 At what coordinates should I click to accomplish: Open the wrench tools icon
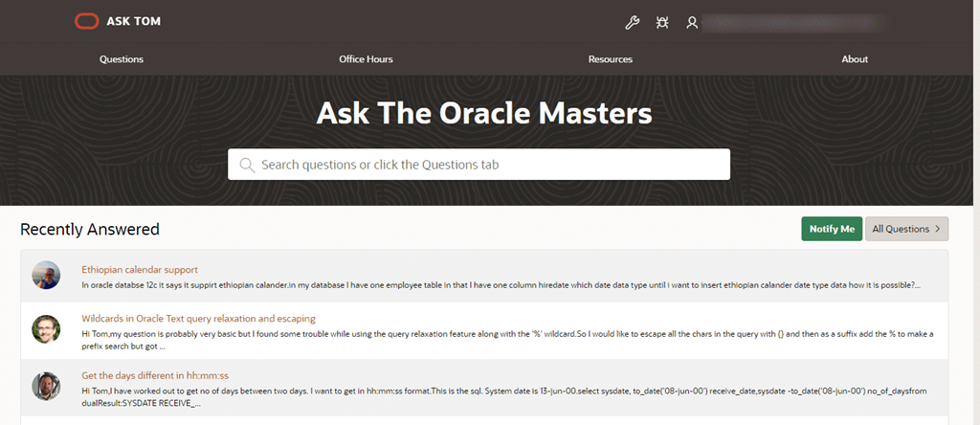tap(631, 23)
